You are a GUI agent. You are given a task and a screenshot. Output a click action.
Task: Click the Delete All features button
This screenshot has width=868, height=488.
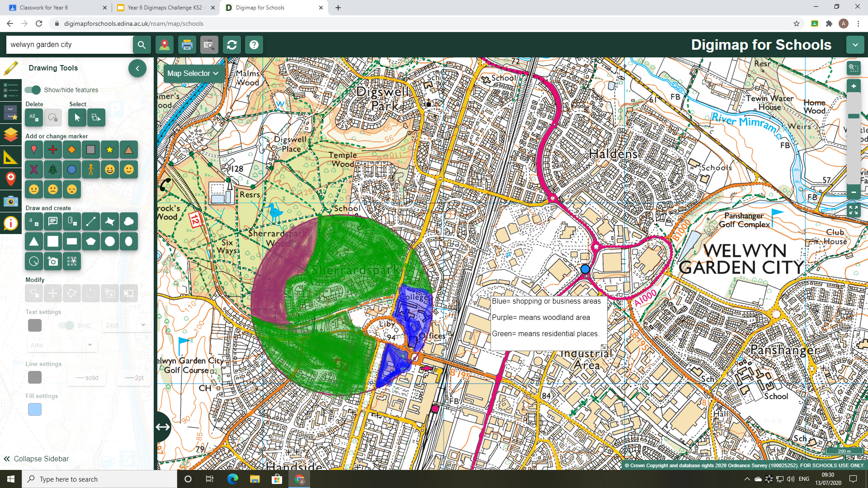tap(34, 117)
